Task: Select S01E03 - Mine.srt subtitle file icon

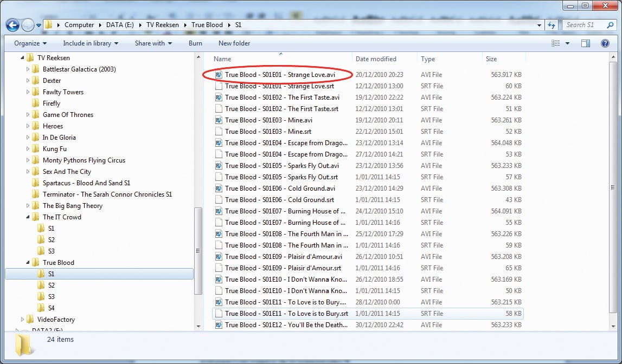Action: click(x=218, y=132)
